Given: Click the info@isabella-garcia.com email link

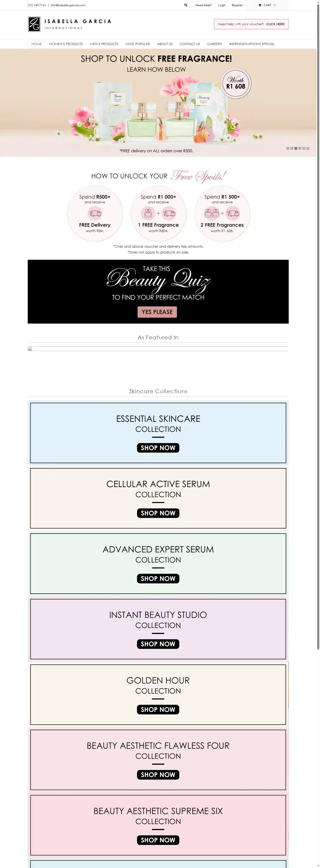Looking at the screenshot, I should 68,5.
